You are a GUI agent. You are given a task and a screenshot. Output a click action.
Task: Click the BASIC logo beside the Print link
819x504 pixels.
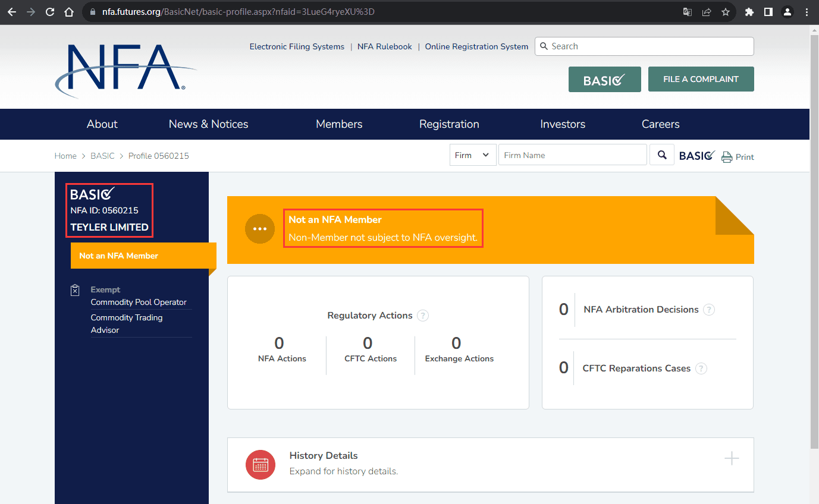pos(697,156)
